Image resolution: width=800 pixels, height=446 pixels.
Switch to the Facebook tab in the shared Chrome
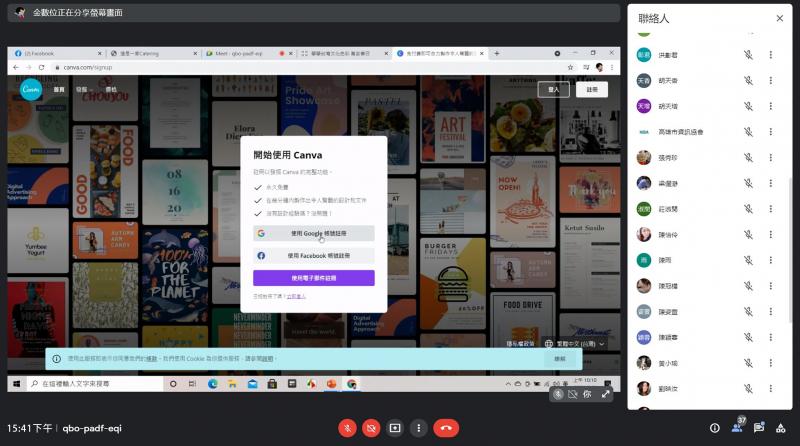56,53
